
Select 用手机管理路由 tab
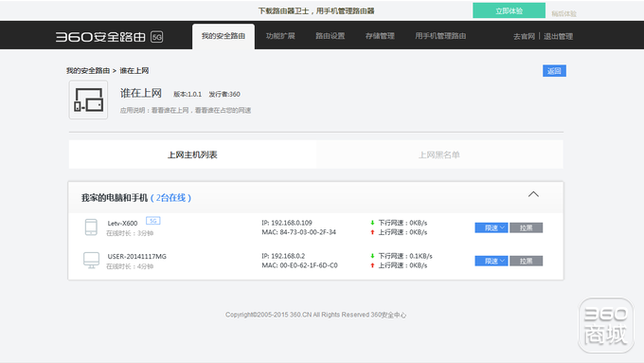click(x=440, y=36)
